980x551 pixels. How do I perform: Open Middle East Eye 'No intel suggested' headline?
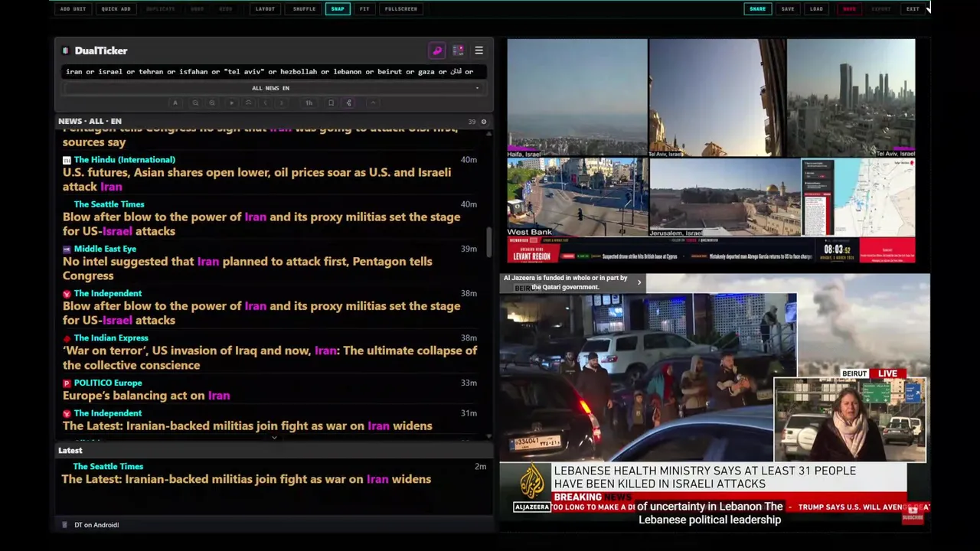(x=247, y=269)
